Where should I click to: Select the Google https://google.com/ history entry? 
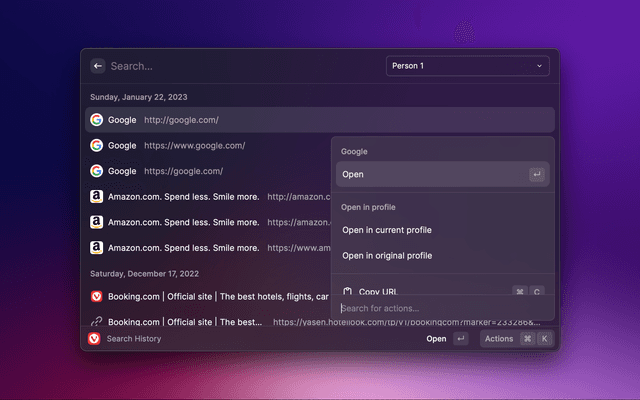200,171
